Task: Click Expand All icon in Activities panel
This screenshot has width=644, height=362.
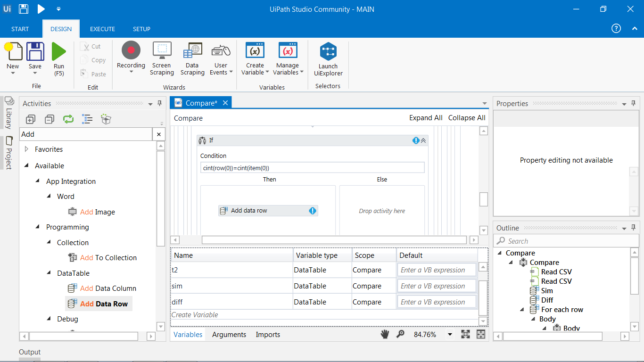Action: pos(31,119)
